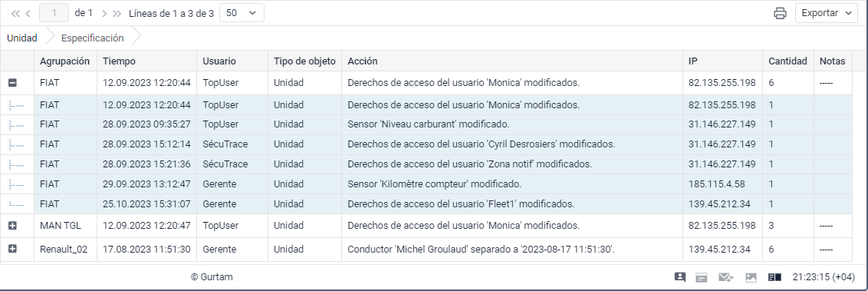The image size is (868, 291).
Task: Select the Unidad breadcrumb level
Action: point(22,38)
